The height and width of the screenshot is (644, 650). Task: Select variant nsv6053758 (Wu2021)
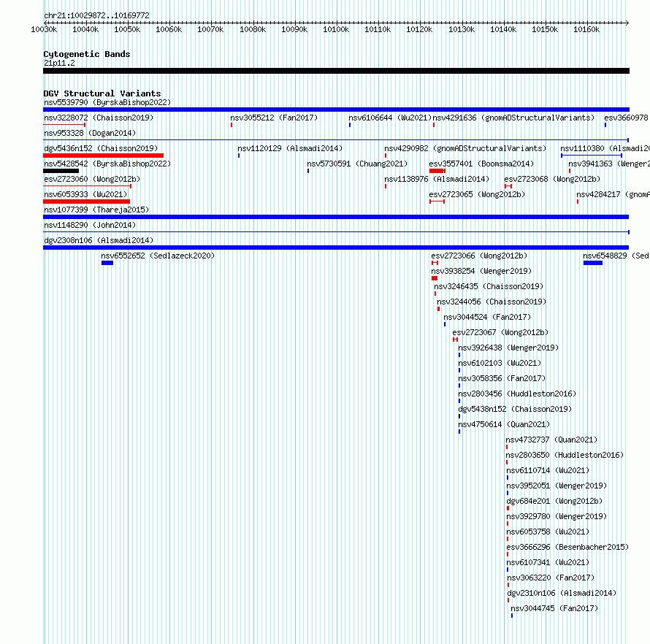coord(548,532)
